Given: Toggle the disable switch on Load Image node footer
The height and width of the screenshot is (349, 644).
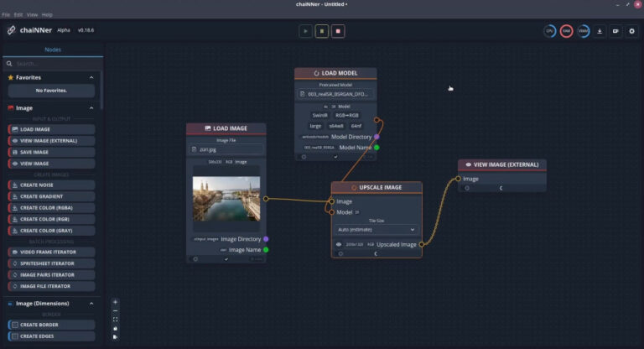Looking at the screenshot, I should pyautogui.click(x=196, y=258).
